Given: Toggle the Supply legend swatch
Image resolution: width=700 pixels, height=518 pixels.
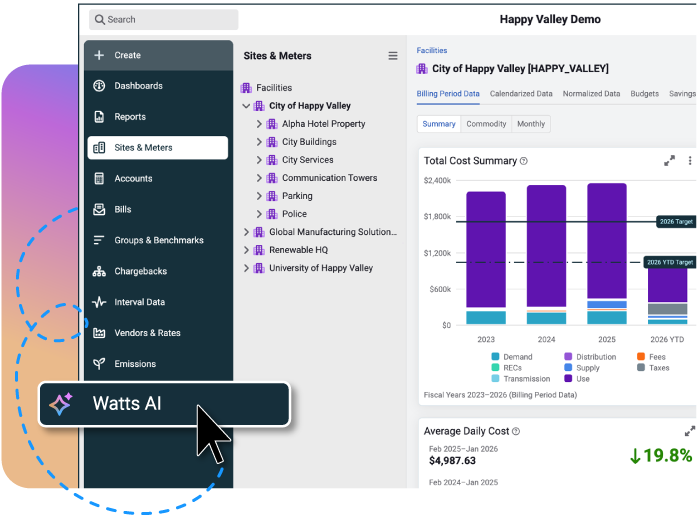Looking at the screenshot, I should (568, 368).
